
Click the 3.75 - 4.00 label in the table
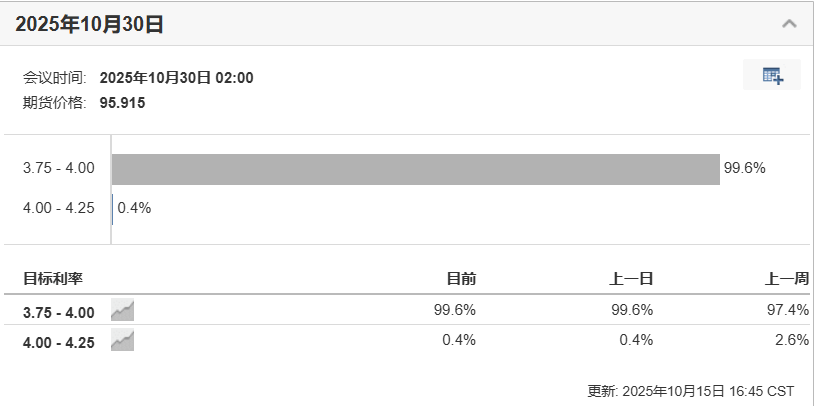(58, 311)
